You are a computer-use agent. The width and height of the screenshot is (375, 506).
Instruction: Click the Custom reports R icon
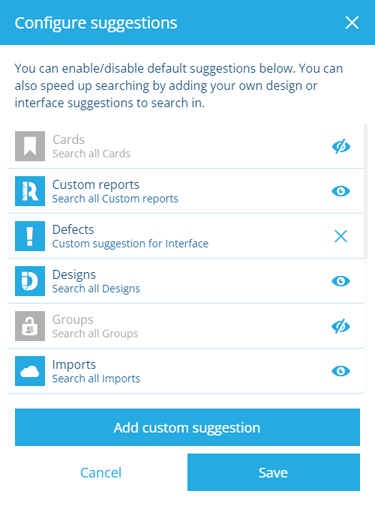click(30, 191)
